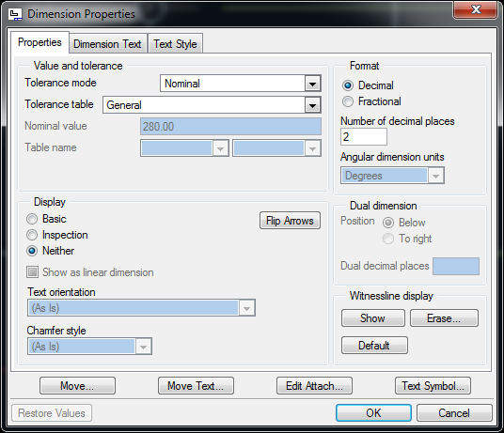504x433 pixels.
Task: Open the Text Style tab
Action: tap(175, 43)
